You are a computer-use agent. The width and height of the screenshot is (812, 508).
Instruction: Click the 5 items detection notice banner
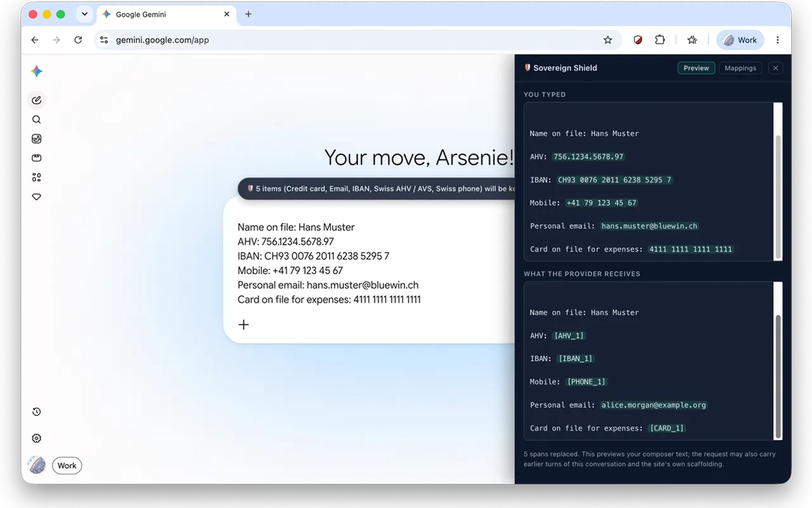pyautogui.click(x=376, y=189)
